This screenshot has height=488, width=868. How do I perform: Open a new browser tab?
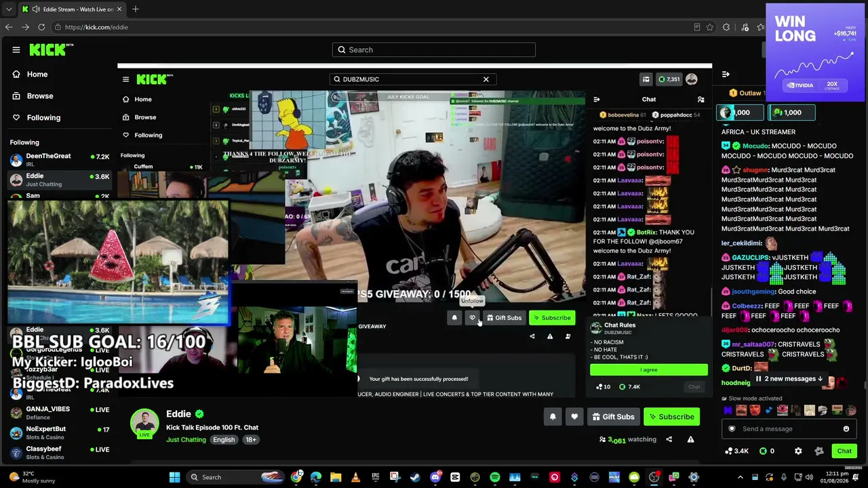point(136,9)
